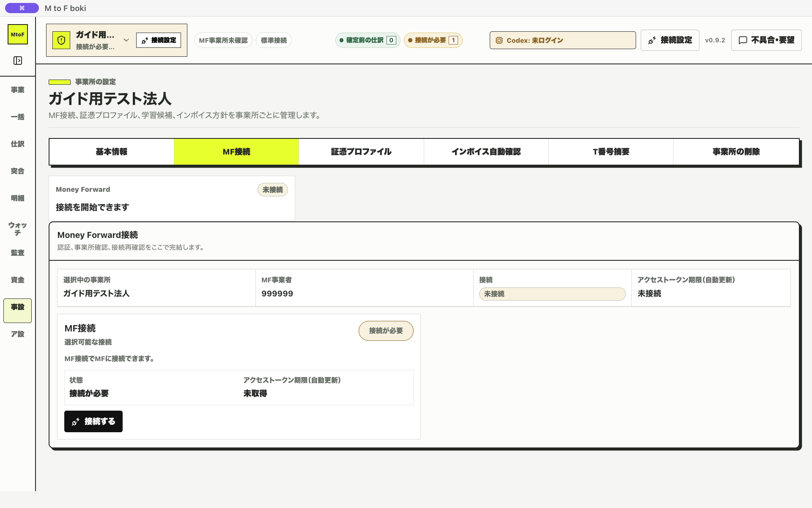Click the 確定前の仕訳 0 badge
Image resolution: width=812 pixels, height=508 pixels.
368,40
